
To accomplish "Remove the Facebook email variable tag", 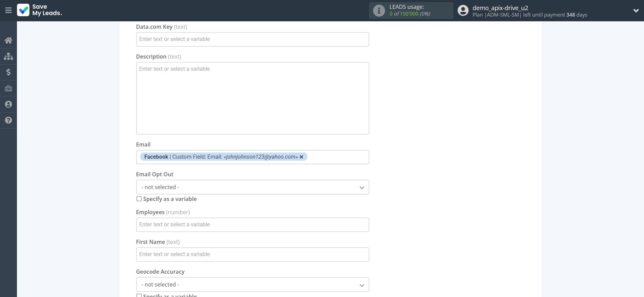I will pos(302,157).
